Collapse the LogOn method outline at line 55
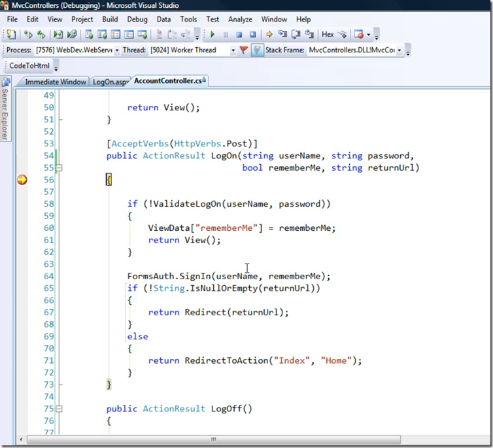Screen dimensions: 493x448 pyautogui.click(x=59, y=168)
